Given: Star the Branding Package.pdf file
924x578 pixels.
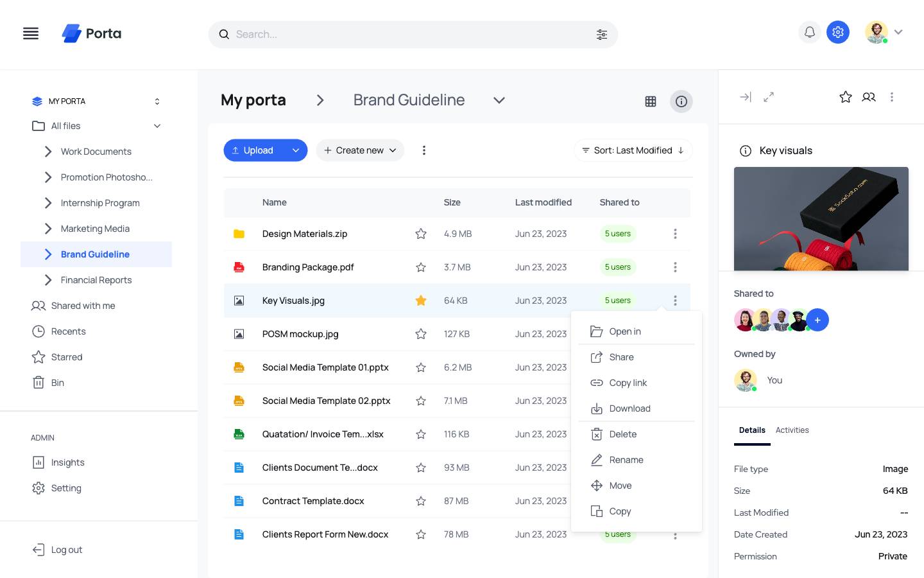Looking at the screenshot, I should coord(421,267).
